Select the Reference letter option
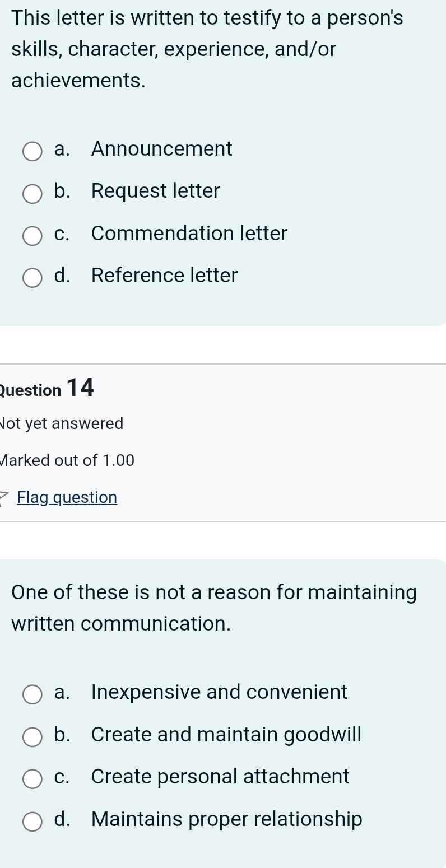The image size is (446, 868). (32, 278)
